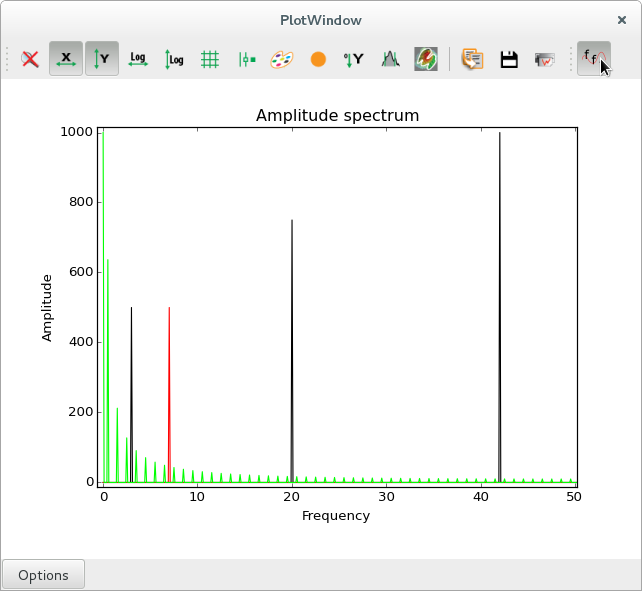Click the reset zoom icon
The width and height of the screenshot is (642, 591).
click(30, 60)
